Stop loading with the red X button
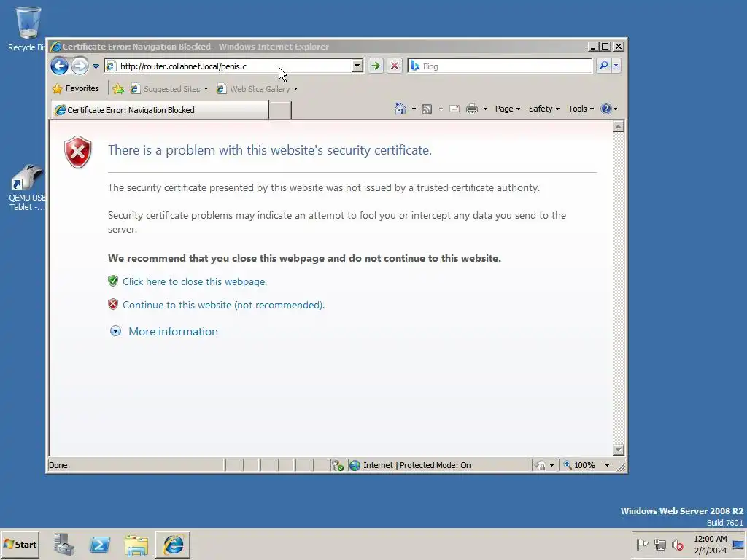Image resolution: width=747 pixels, height=560 pixels. pos(395,66)
